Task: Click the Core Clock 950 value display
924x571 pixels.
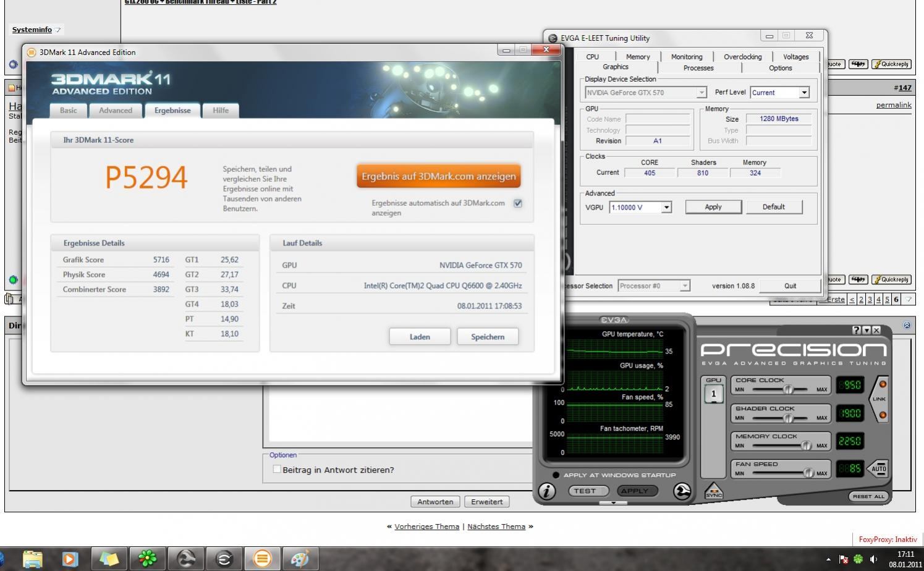Action: coord(850,385)
